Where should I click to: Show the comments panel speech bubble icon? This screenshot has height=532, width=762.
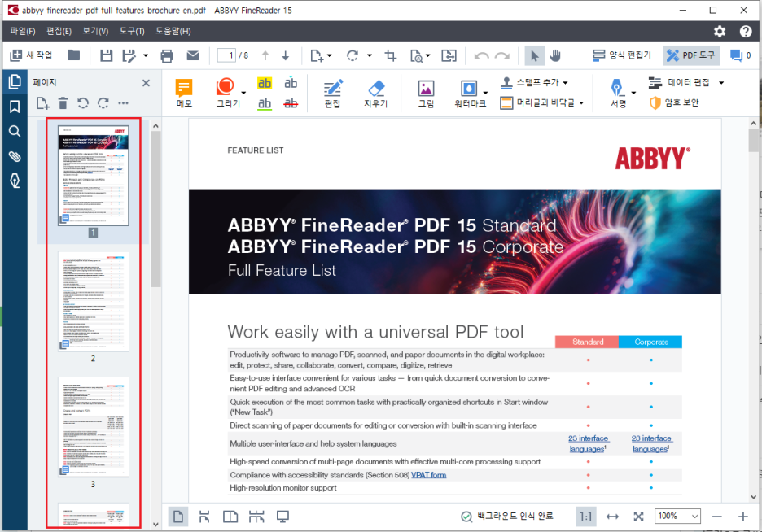(737, 55)
